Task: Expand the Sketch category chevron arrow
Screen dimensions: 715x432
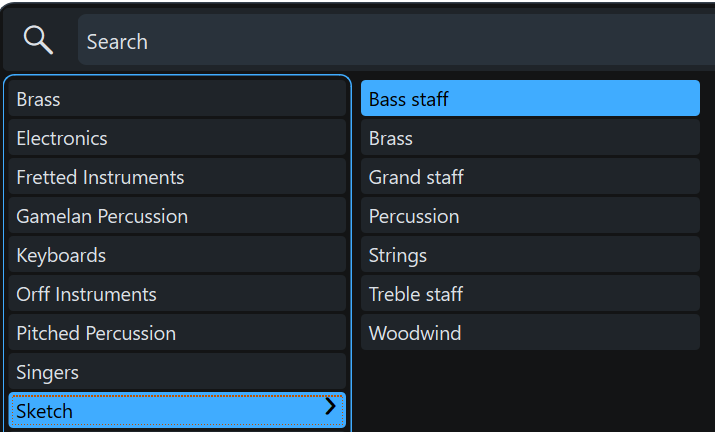Action: pos(330,406)
